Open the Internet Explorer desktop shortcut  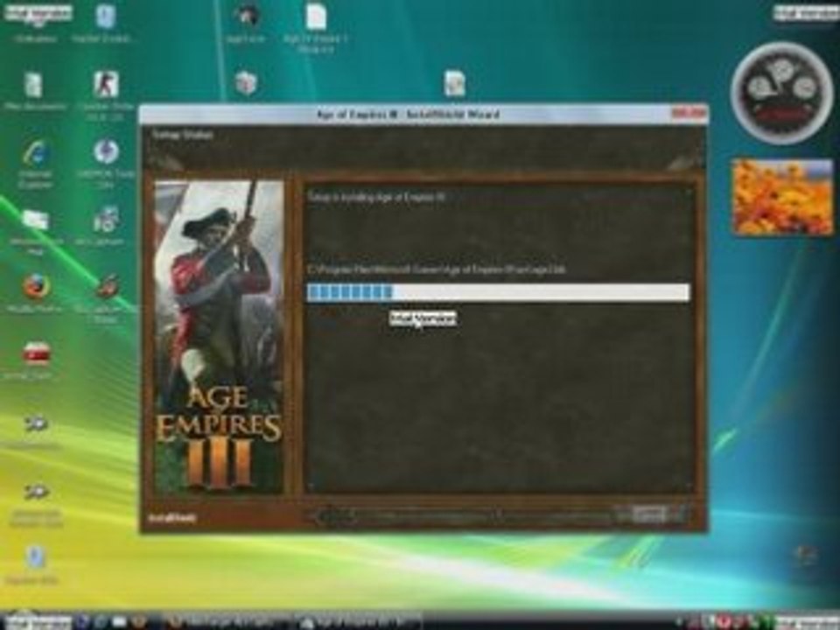[35, 154]
